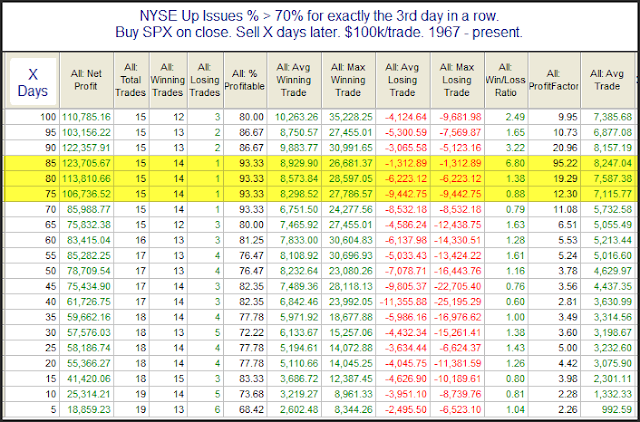Select net profit value 110,785.16
Screen dimensions: 640x422
coord(86,118)
